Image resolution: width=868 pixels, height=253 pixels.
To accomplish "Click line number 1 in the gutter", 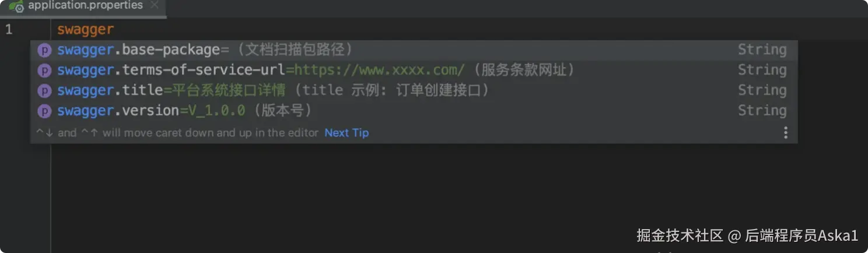I will (x=9, y=30).
